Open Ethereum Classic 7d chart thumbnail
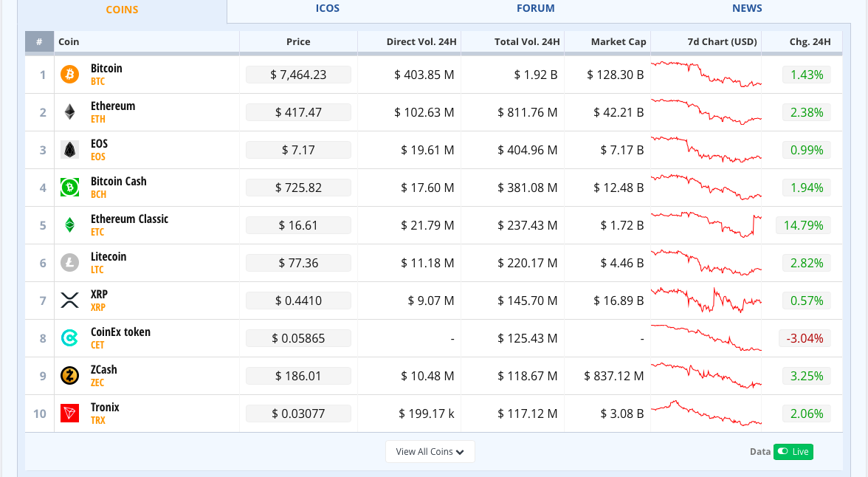This screenshot has width=868, height=477. (x=706, y=225)
